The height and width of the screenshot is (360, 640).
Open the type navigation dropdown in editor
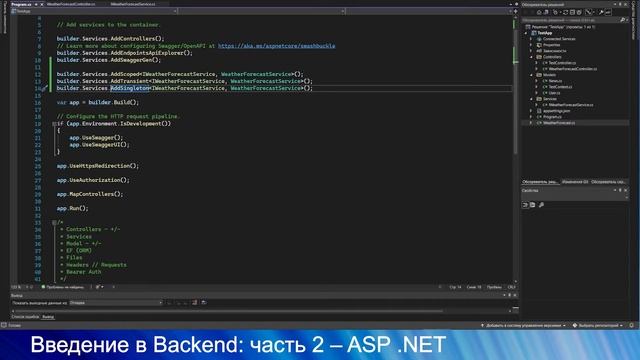[261, 11]
